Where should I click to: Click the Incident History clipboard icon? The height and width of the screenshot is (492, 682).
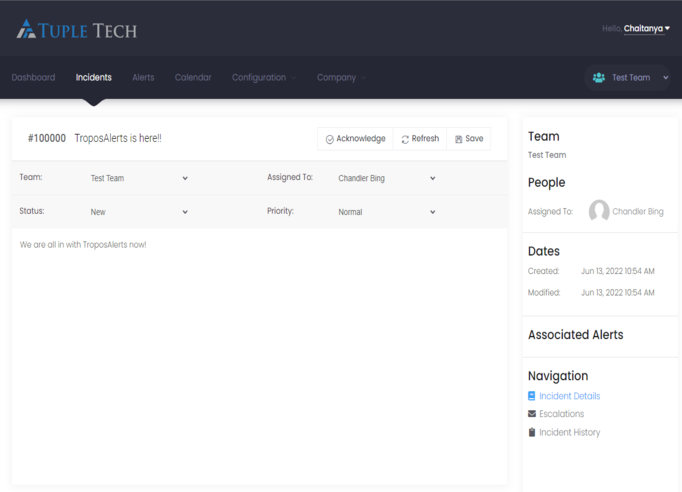click(x=532, y=433)
